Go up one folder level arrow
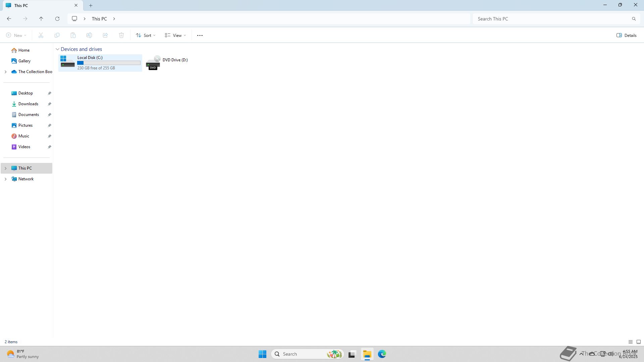Viewport: 644px width, 362px height. coord(41,19)
